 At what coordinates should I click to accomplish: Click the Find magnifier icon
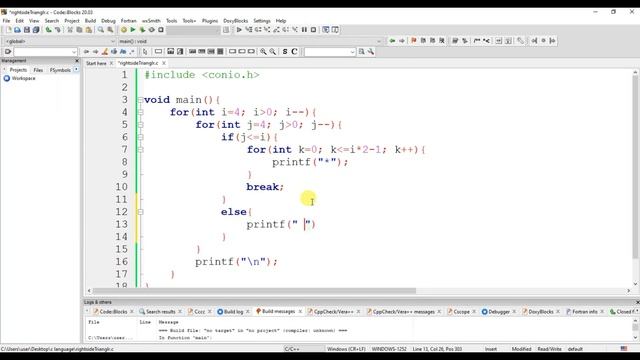tap(101, 30)
